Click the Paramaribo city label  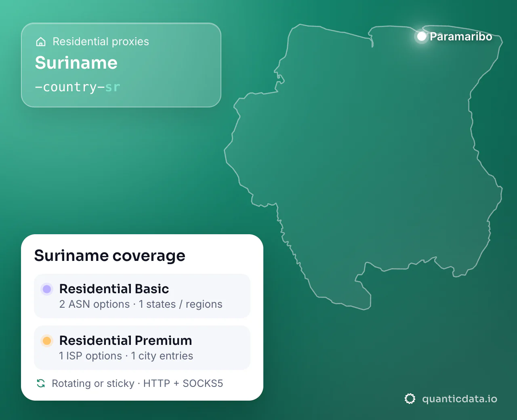pyautogui.click(x=461, y=36)
